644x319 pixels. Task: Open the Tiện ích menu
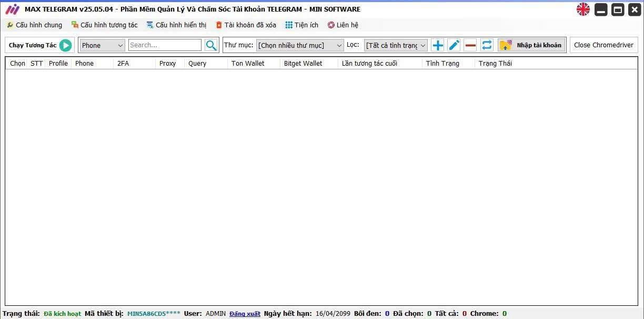point(302,25)
